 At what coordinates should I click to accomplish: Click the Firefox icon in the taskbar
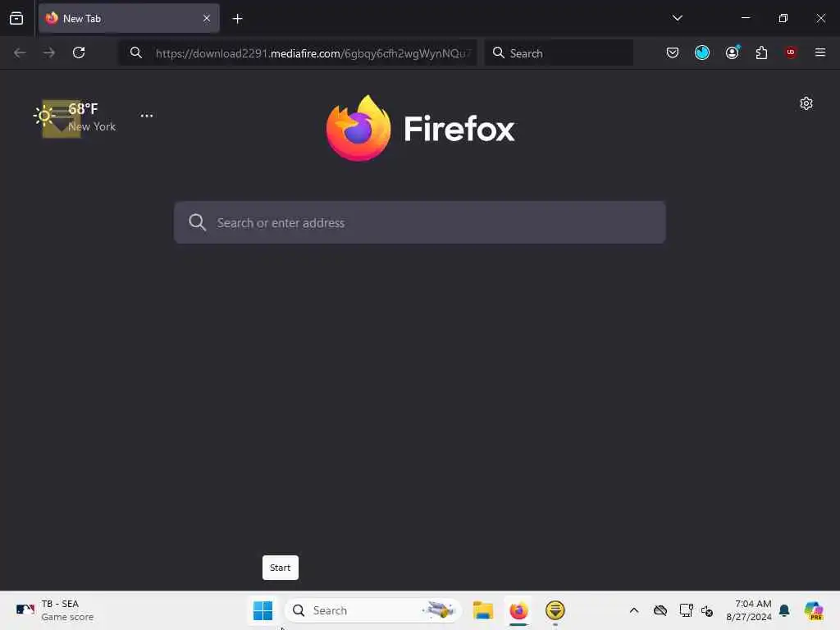tap(518, 610)
